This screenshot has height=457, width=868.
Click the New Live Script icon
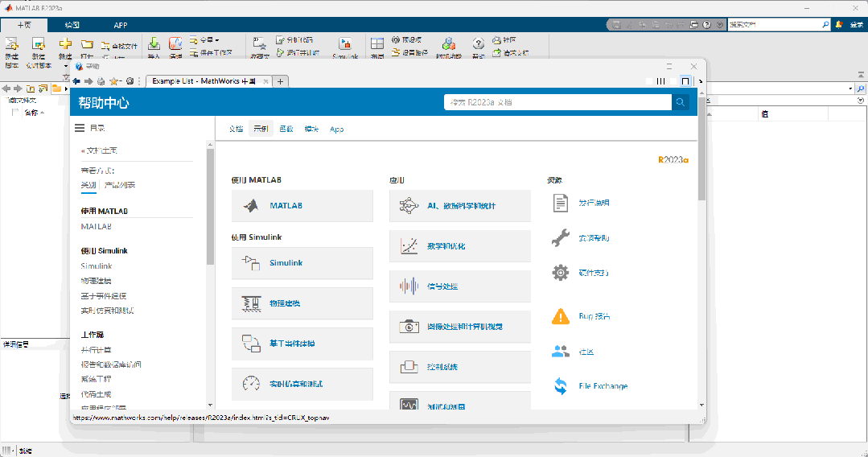point(38,44)
